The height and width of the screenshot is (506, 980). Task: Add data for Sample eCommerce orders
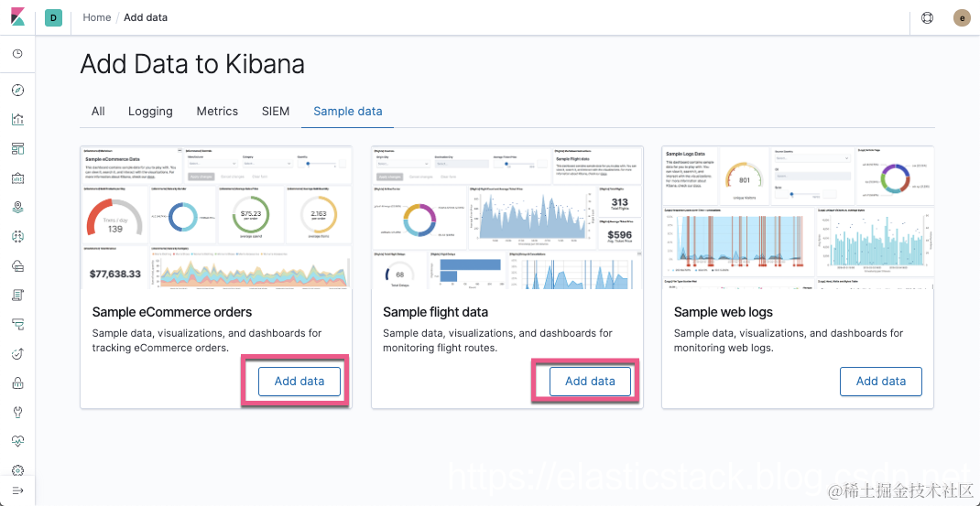point(299,381)
